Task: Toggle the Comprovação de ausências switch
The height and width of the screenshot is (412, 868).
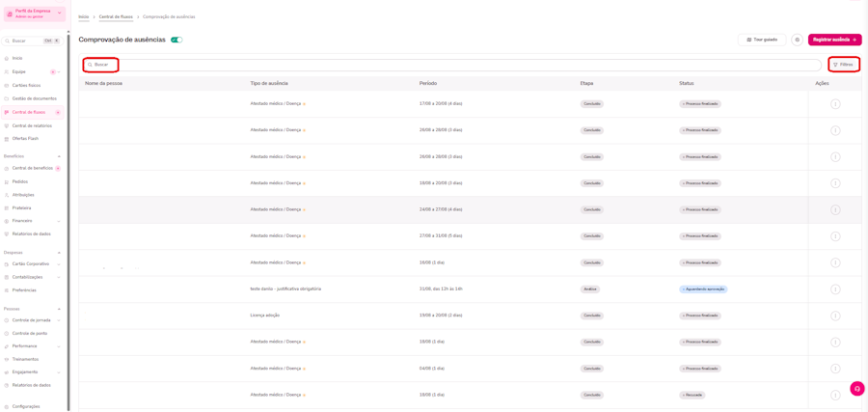Action: 176,40
